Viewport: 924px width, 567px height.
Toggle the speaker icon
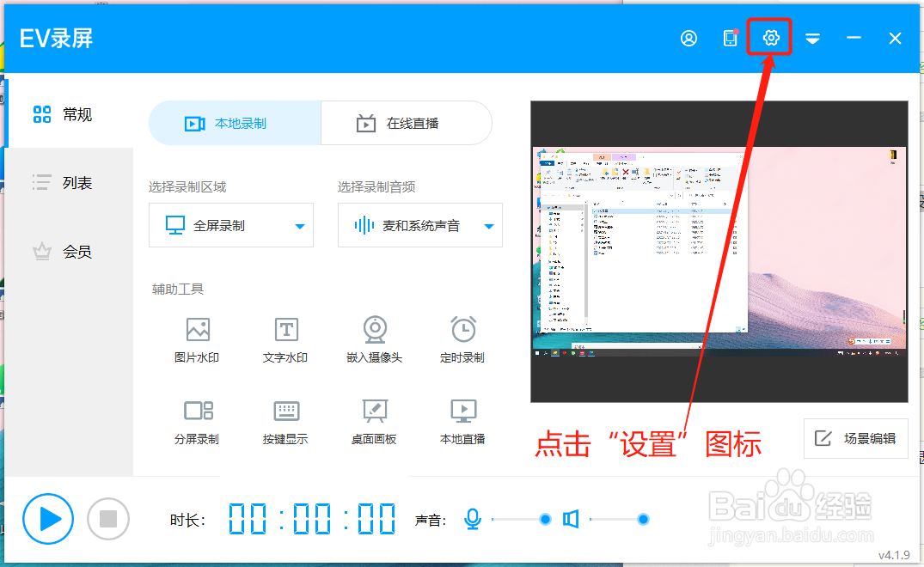click(x=571, y=519)
